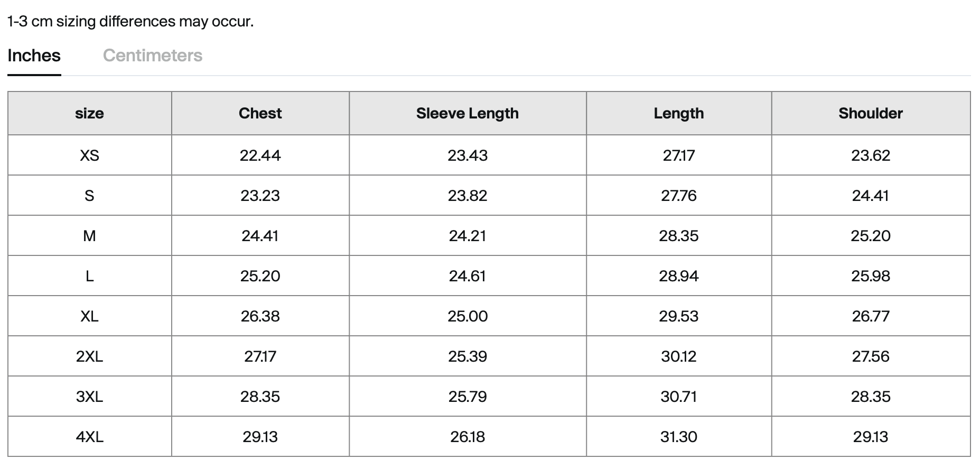Select the 2XL size row label

point(89,356)
